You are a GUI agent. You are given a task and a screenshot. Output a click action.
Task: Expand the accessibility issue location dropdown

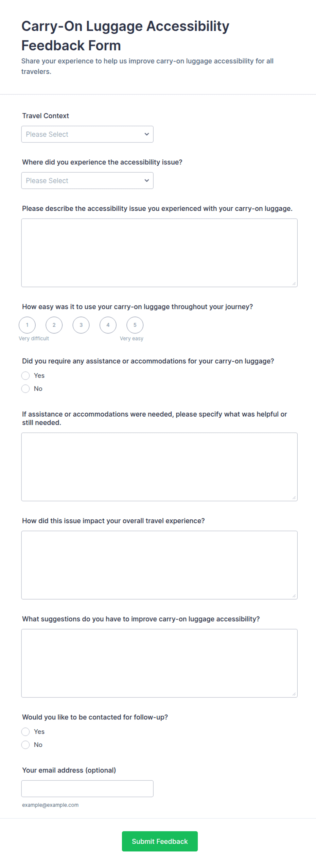pyautogui.click(x=87, y=180)
